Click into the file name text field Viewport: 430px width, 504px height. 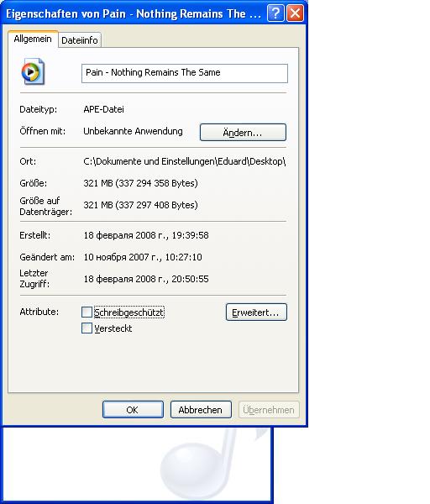click(185, 73)
